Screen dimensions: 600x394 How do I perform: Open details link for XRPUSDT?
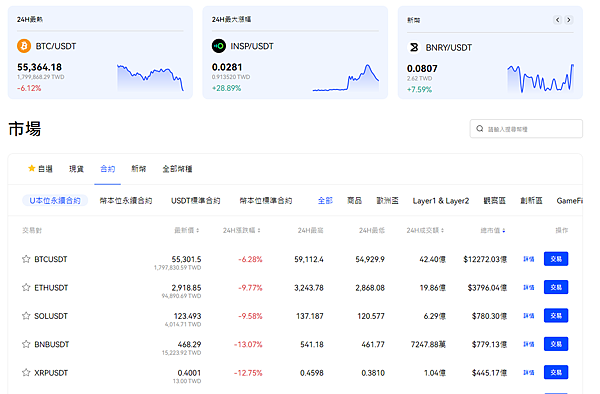pos(529,372)
